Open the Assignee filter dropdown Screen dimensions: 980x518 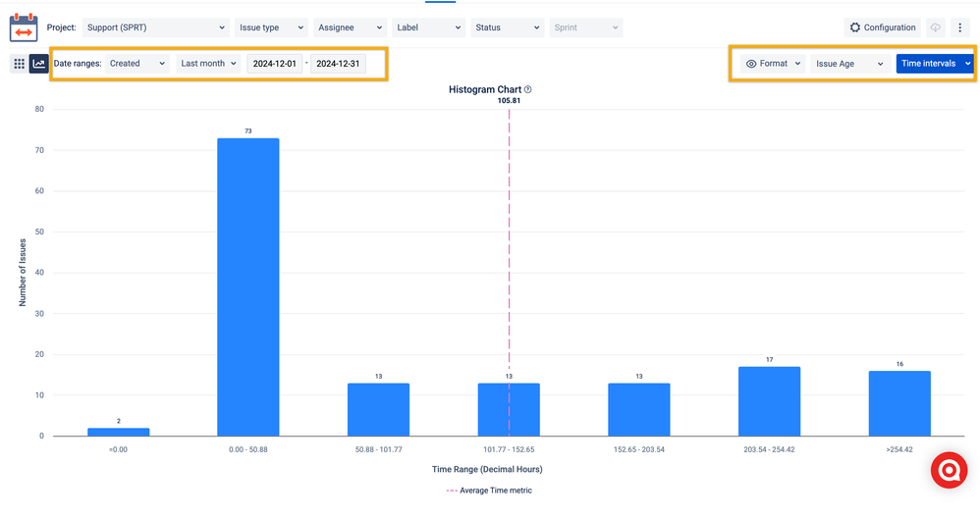point(350,27)
